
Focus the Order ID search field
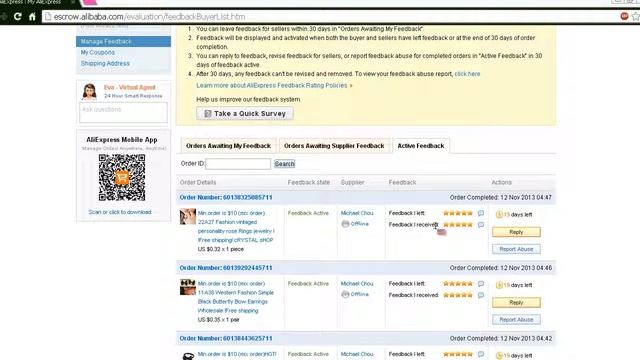coord(238,164)
